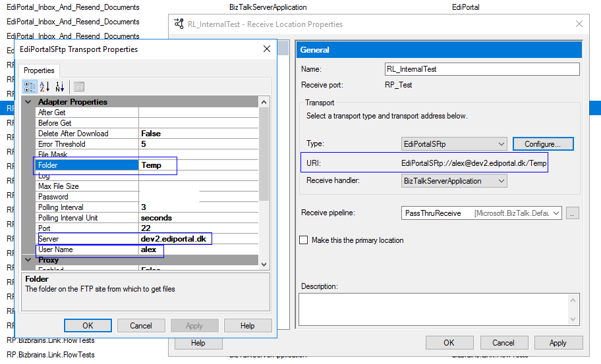This screenshot has width=601, height=364.
Task: Check Make this the primary location
Action: tap(304, 240)
